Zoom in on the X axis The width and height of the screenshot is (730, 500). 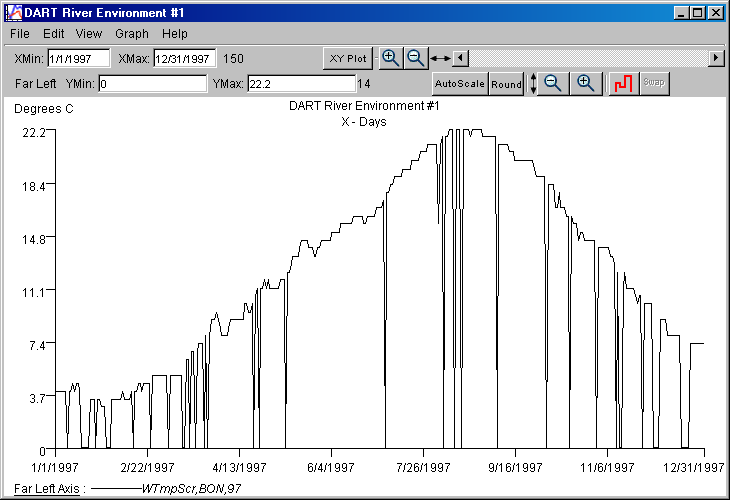click(x=391, y=58)
